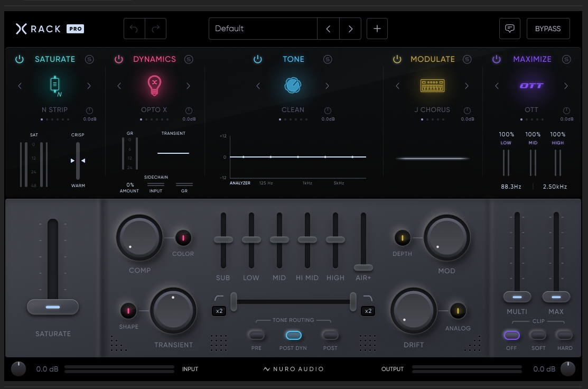Open the comment feedback icon
The width and height of the screenshot is (588, 389).
(x=510, y=29)
